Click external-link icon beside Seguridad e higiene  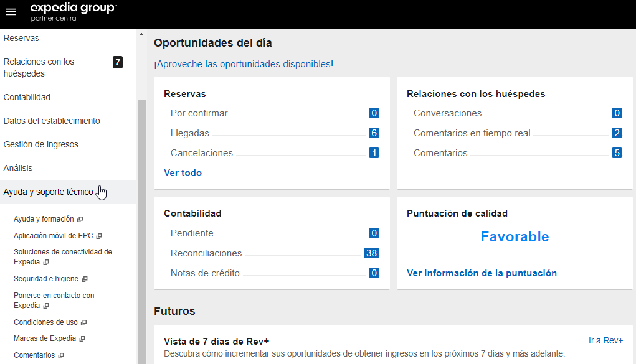click(85, 279)
